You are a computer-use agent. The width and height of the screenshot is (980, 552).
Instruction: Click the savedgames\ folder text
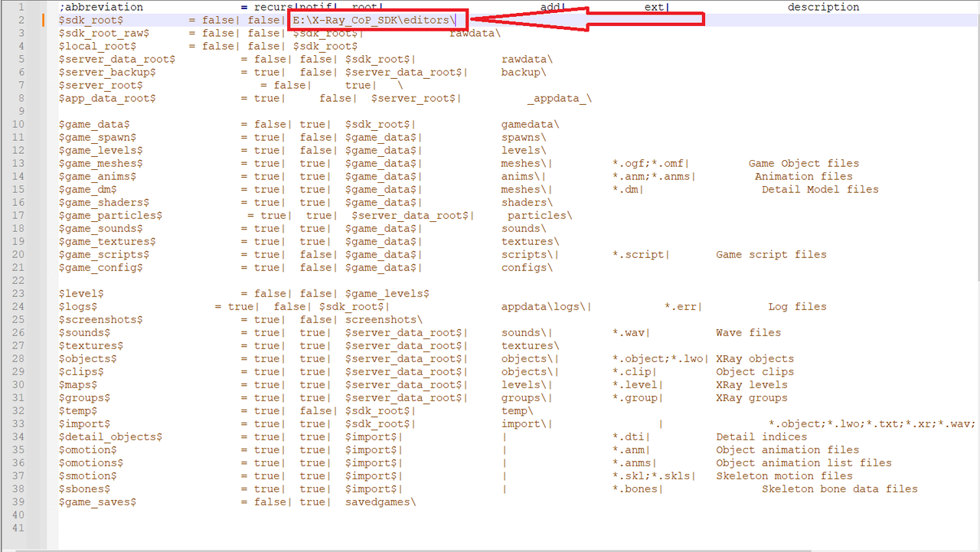point(381,501)
